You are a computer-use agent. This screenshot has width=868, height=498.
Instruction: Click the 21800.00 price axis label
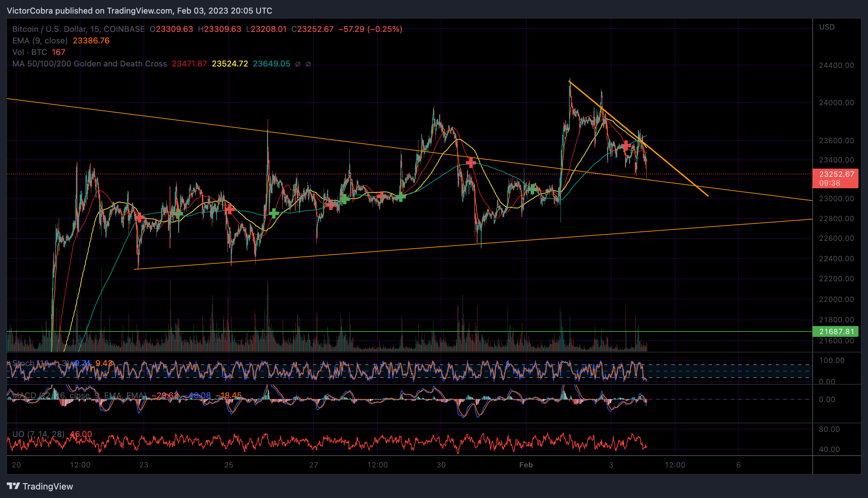[x=836, y=320]
